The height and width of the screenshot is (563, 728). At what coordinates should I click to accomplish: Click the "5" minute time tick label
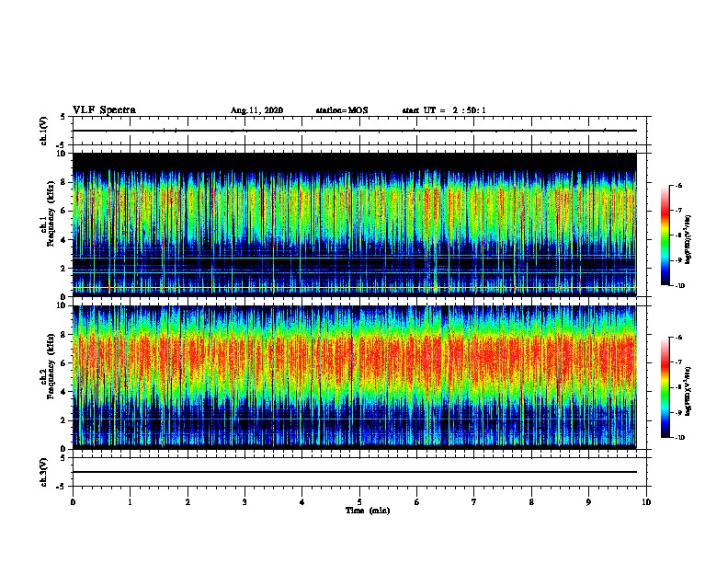(x=359, y=502)
